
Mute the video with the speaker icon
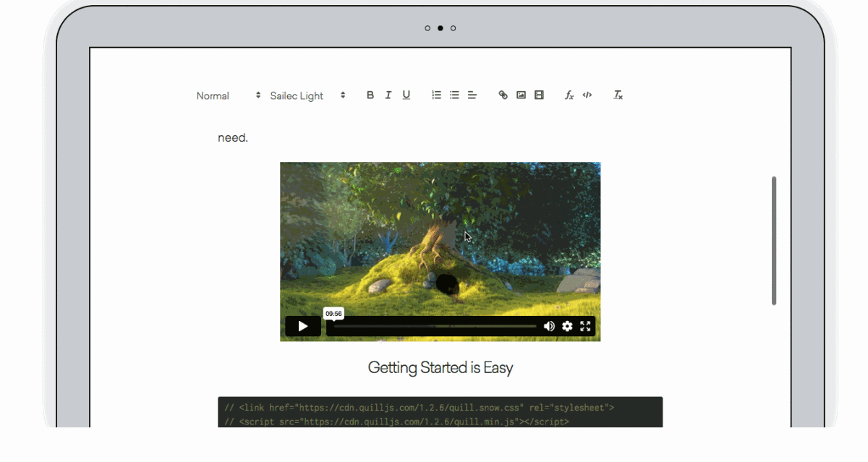coord(549,326)
